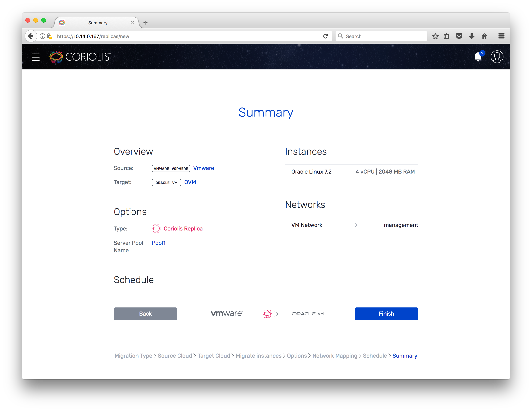Go to Network Mapping breadcrumb step

click(335, 356)
